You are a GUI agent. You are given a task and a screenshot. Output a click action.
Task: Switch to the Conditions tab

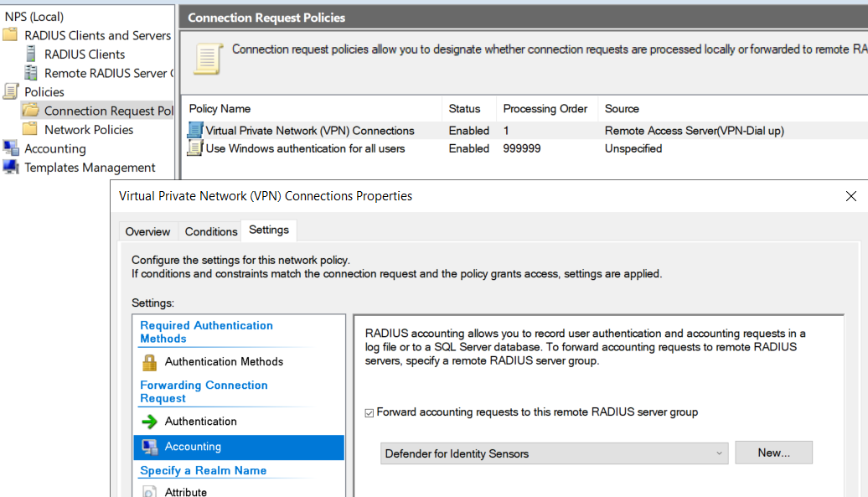click(x=211, y=231)
